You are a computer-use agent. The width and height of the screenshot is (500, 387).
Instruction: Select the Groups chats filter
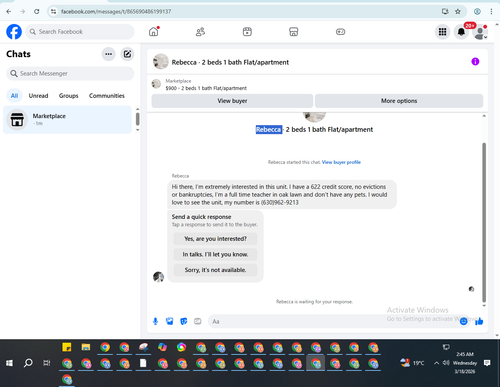click(x=69, y=96)
